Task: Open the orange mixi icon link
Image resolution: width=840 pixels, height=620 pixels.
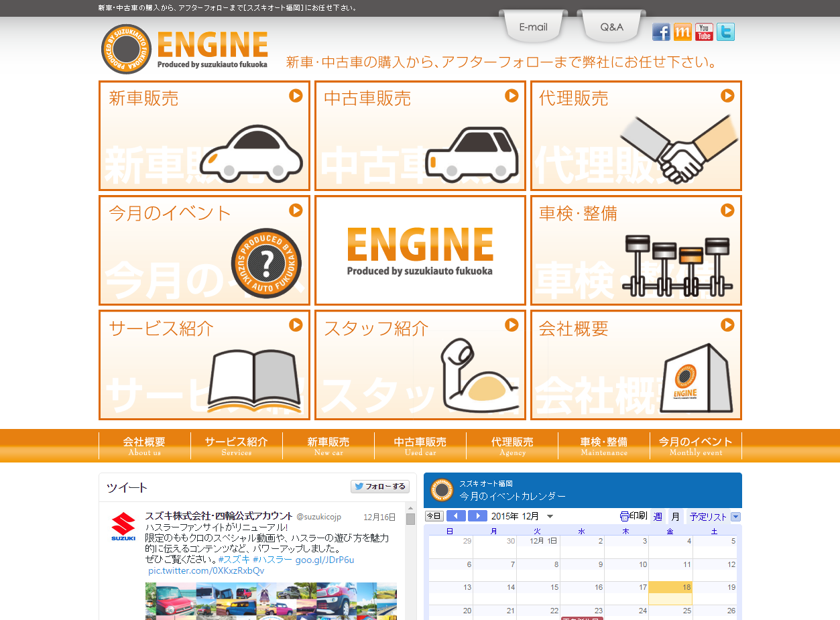Action: click(x=682, y=32)
